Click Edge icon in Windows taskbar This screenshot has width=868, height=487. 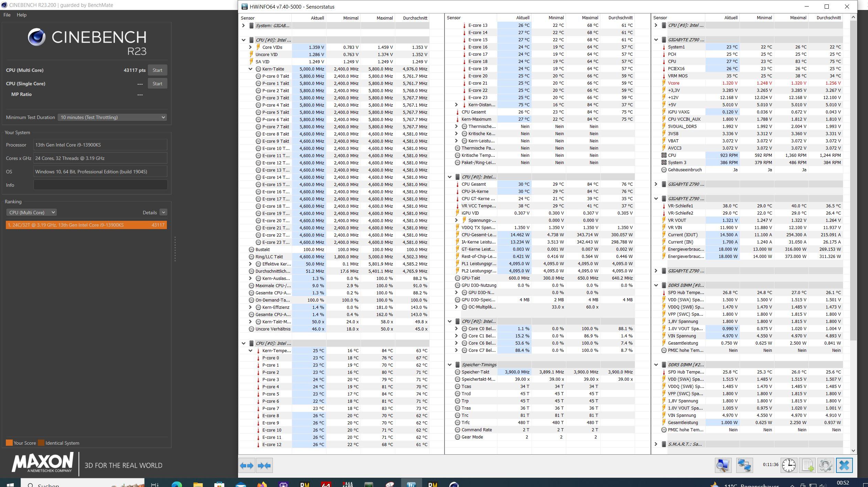click(x=177, y=485)
